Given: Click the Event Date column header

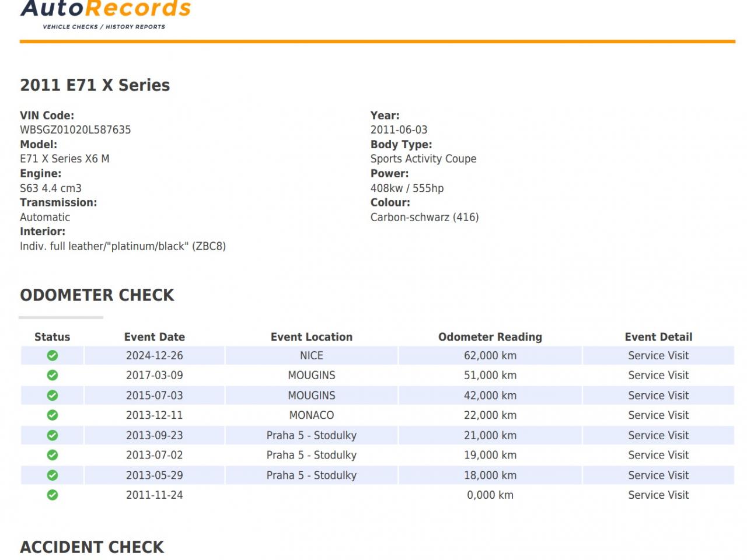Looking at the screenshot, I should pyautogui.click(x=155, y=337).
